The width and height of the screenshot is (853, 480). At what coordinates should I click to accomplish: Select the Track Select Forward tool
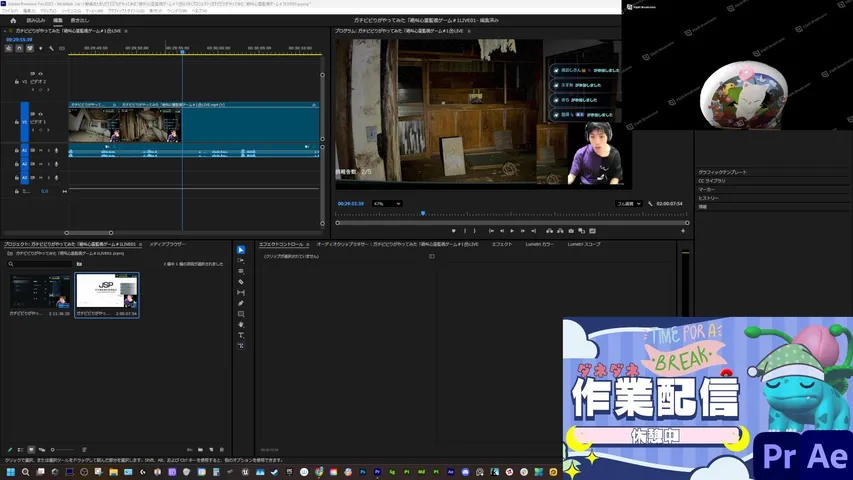(241, 261)
